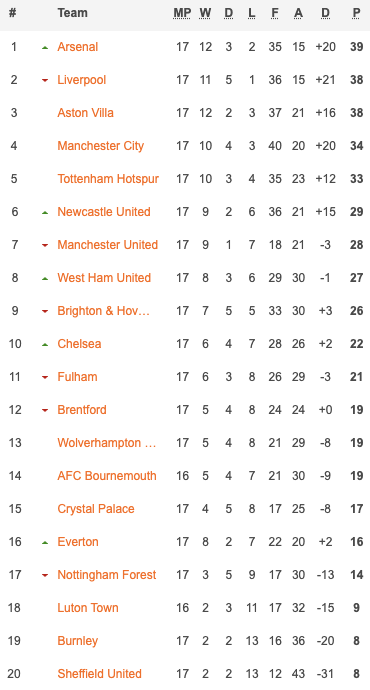Open the Luton Town team link
Screen dimensions: 370x690
pyautogui.click(x=88, y=608)
